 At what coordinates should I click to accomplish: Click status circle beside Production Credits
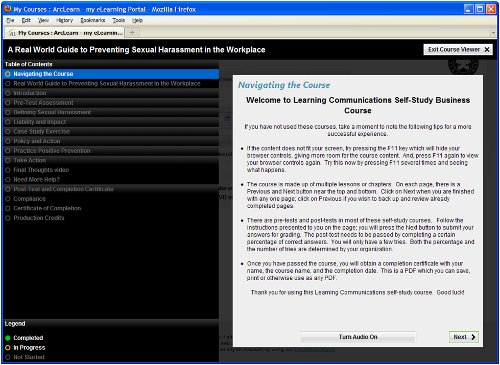click(x=8, y=218)
